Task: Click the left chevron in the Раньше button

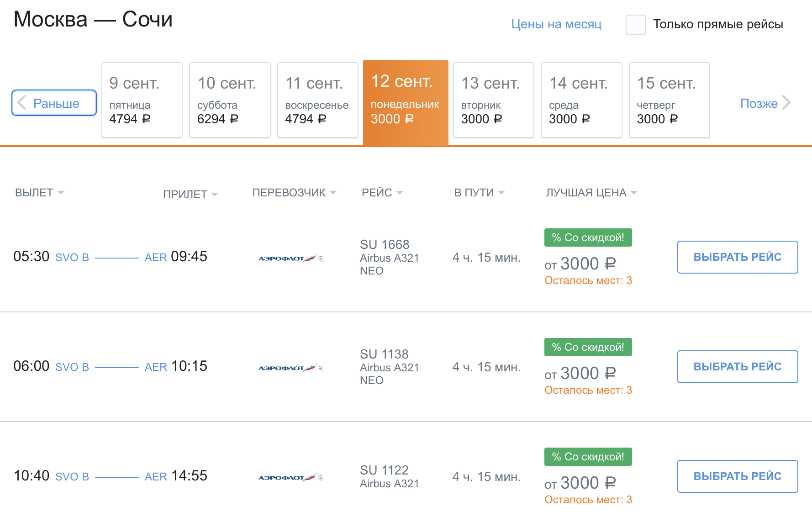Action: click(x=21, y=103)
